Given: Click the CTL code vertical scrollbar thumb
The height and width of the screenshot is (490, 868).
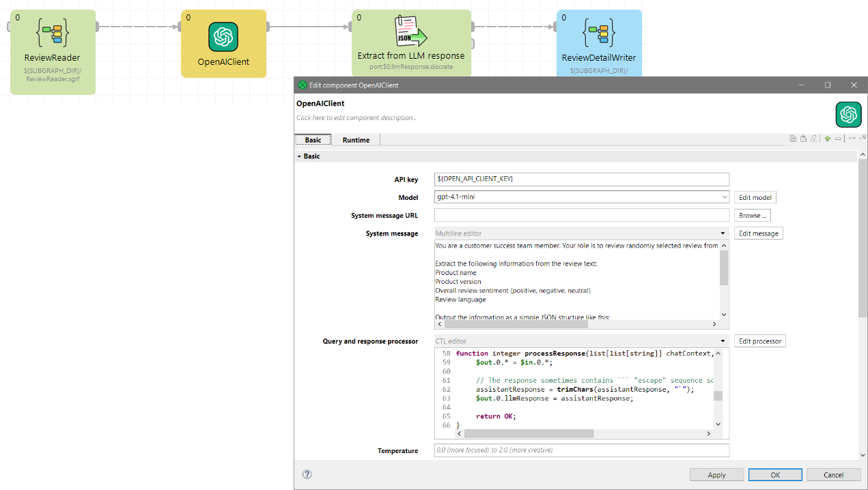Looking at the screenshot, I should pyautogui.click(x=718, y=396).
